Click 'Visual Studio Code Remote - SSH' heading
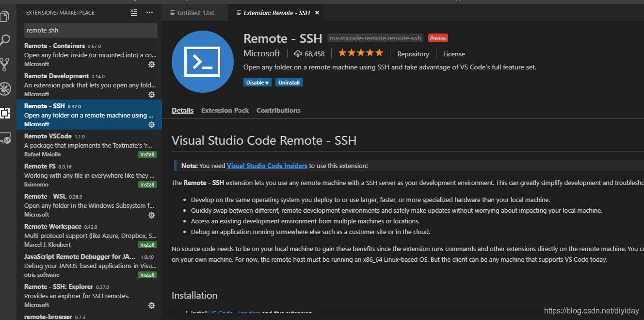The width and height of the screenshot is (644, 320). click(264, 141)
